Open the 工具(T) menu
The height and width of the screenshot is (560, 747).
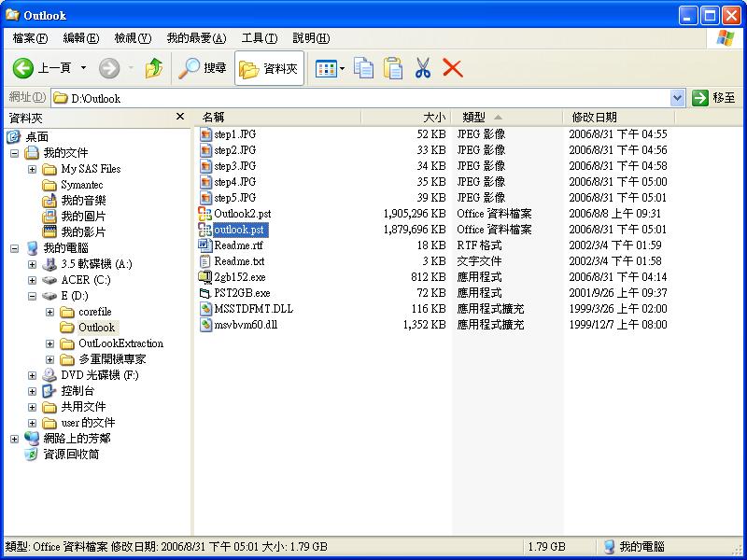[x=260, y=38]
